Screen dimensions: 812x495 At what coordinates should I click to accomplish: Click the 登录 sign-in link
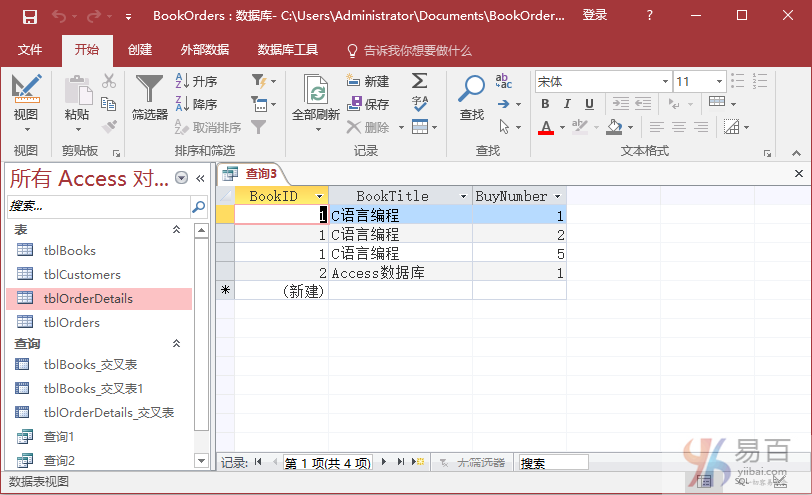tap(595, 16)
